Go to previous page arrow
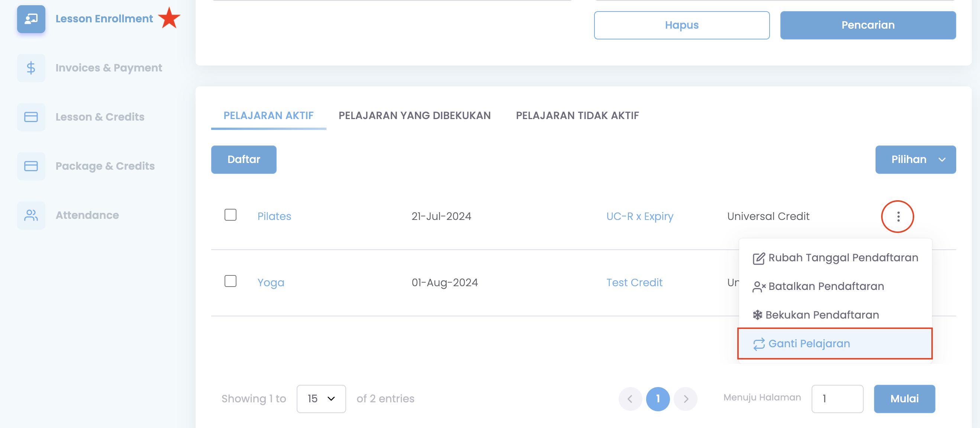 pyautogui.click(x=630, y=399)
